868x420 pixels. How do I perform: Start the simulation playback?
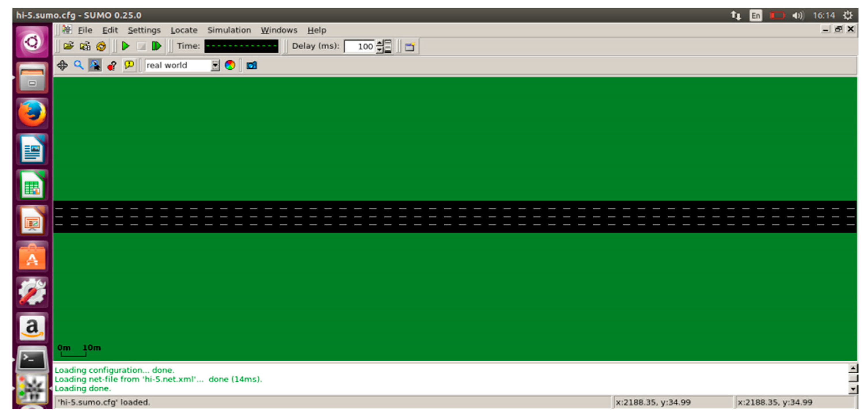pos(125,46)
